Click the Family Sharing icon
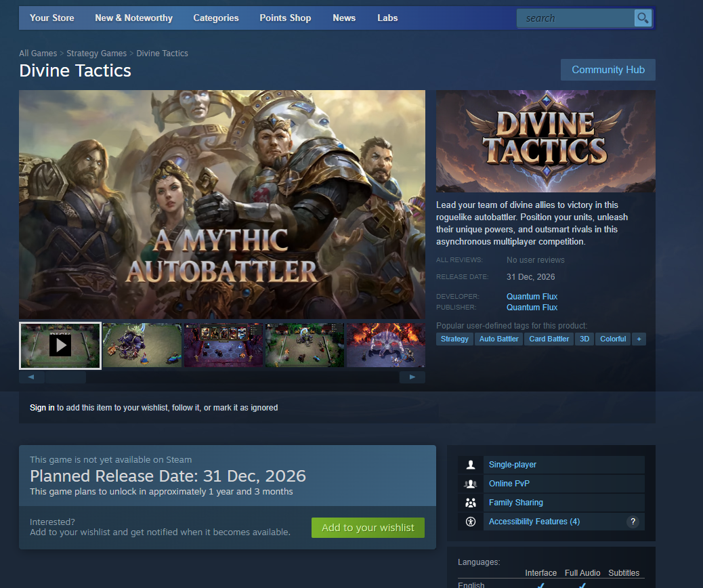The height and width of the screenshot is (588, 703). (470, 503)
